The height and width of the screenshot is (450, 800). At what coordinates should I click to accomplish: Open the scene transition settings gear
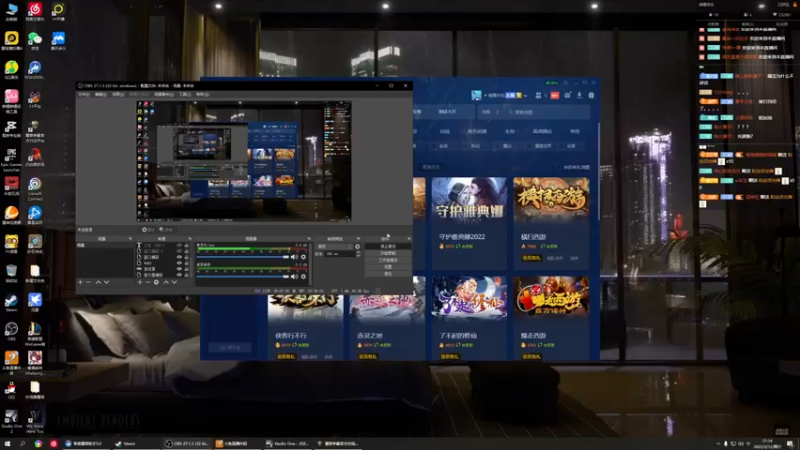pos(357,246)
